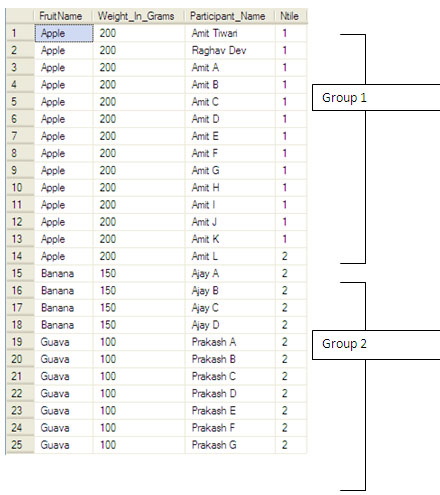This screenshot has width=440, height=495.
Task: Click the 100 weight cell for Prakash A
Action: [x=139, y=342]
